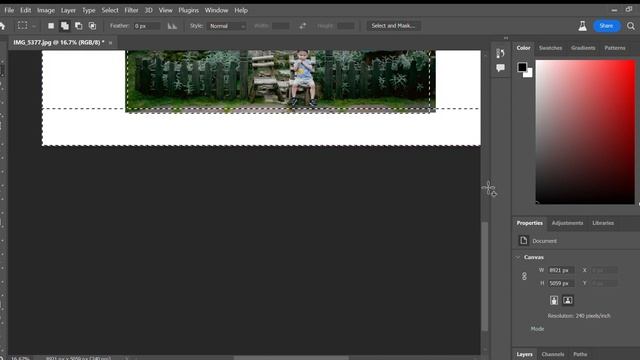Select Subtract from selection mode
The image size is (640, 360).
[x=78, y=26]
